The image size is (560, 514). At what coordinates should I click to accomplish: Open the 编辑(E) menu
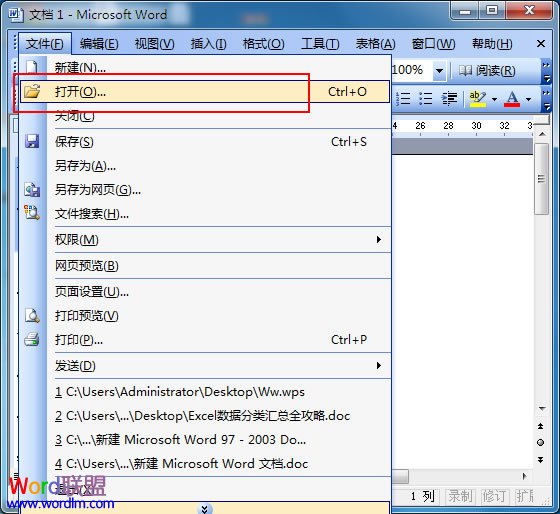coord(99,44)
